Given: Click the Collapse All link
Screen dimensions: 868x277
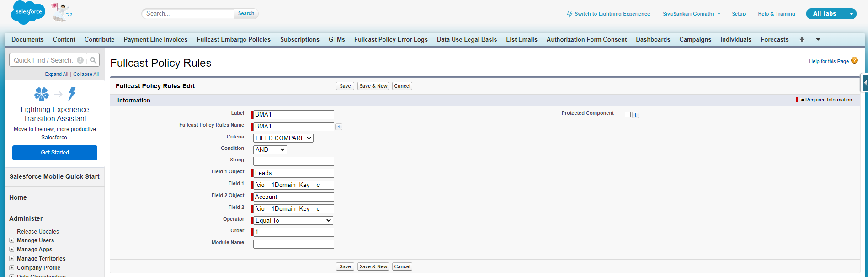Looking at the screenshot, I should [86, 74].
